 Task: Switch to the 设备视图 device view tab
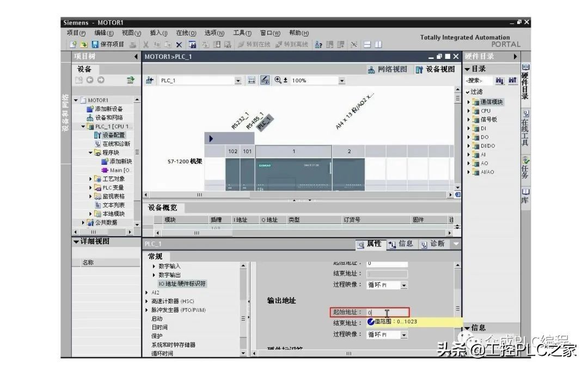(x=436, y=69)
